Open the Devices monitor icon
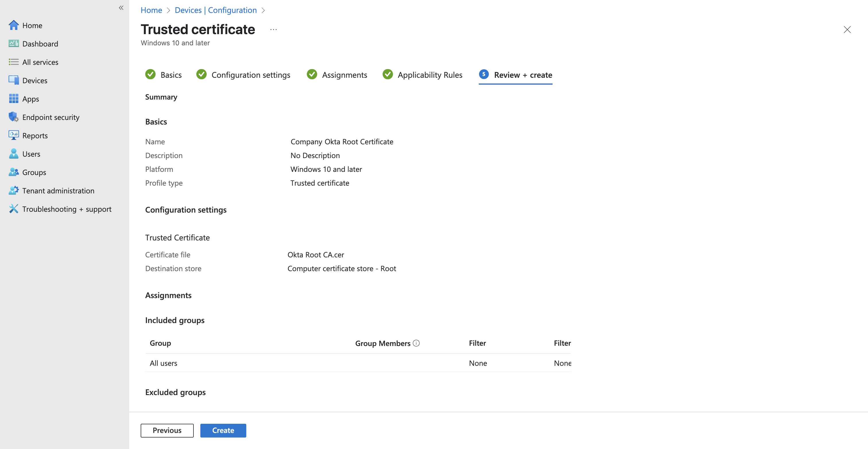The height and width of the screenshot is (449, 868). point(13,80)
